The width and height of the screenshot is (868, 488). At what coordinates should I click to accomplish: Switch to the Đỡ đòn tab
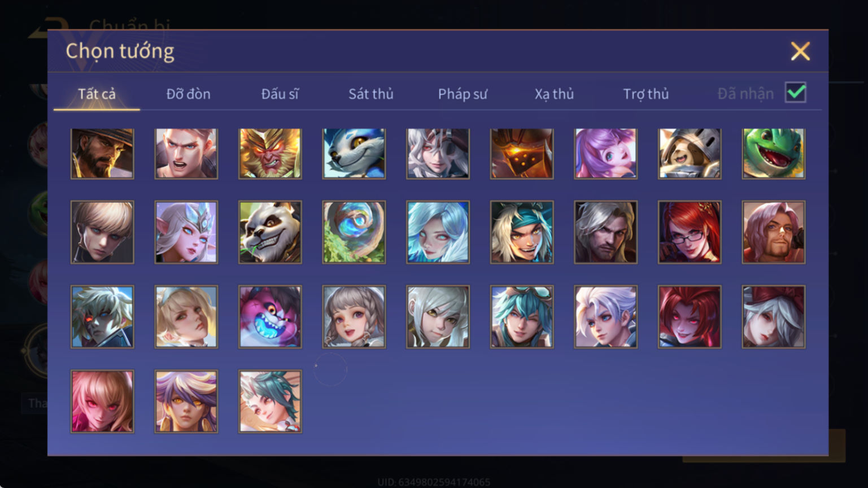tap(188, 94)
